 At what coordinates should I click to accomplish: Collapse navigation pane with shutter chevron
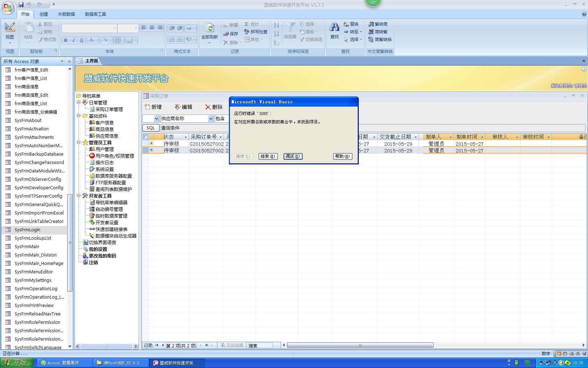pyautogui.click(x=69, y=61)
